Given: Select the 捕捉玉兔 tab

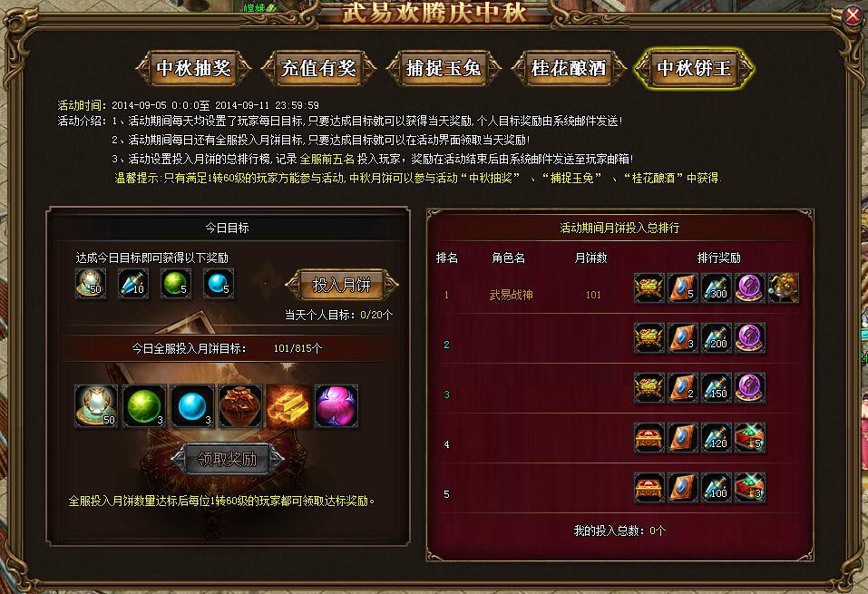Looking at the screenshot, I should pyautogui.click(x=444, y=68).
